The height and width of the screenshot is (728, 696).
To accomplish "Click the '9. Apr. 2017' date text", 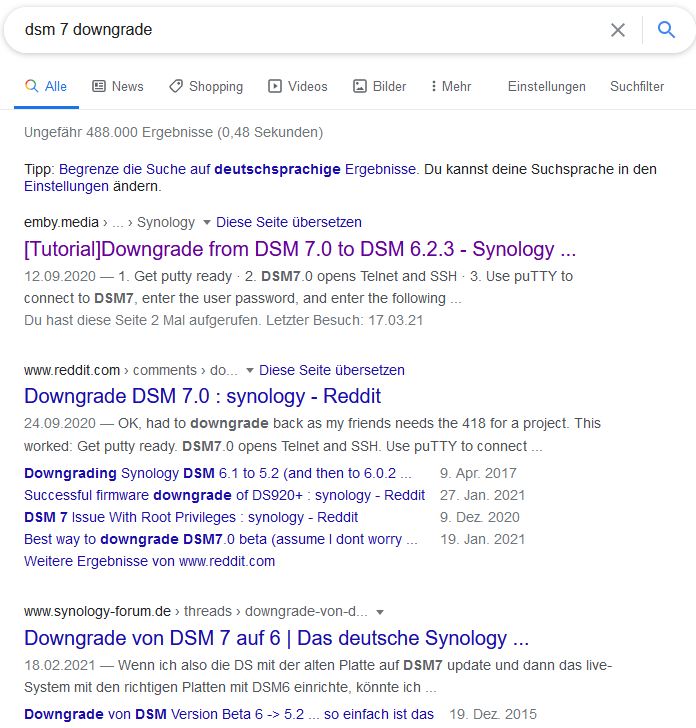I will coord(478,473).
